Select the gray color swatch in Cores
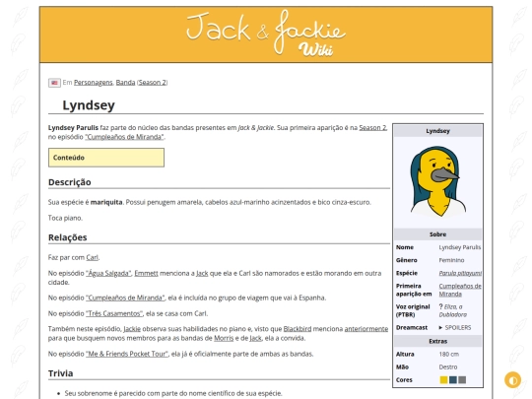532x399 pixels. [462, 380]
